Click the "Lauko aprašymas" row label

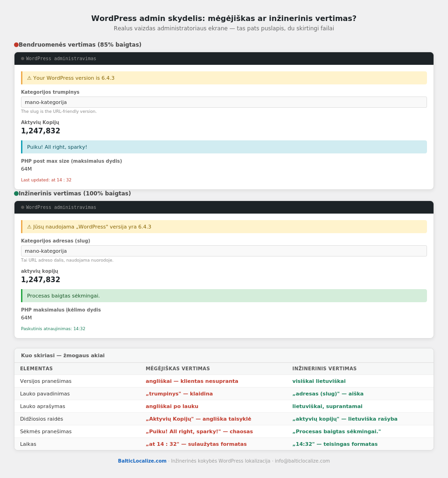(42, 406)
